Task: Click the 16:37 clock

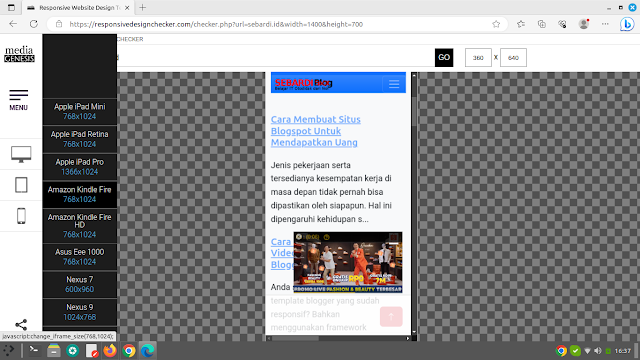Action: coord(623,351)
